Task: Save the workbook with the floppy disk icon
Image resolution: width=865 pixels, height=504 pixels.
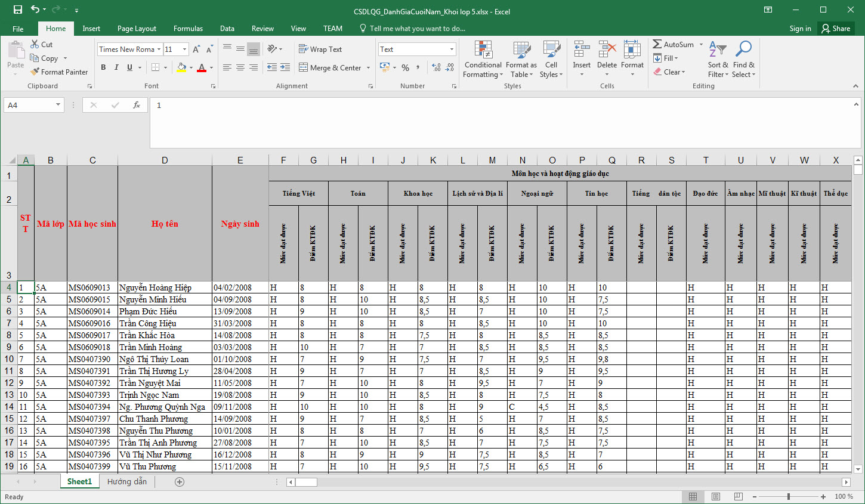Action: [x=18, y=10]
